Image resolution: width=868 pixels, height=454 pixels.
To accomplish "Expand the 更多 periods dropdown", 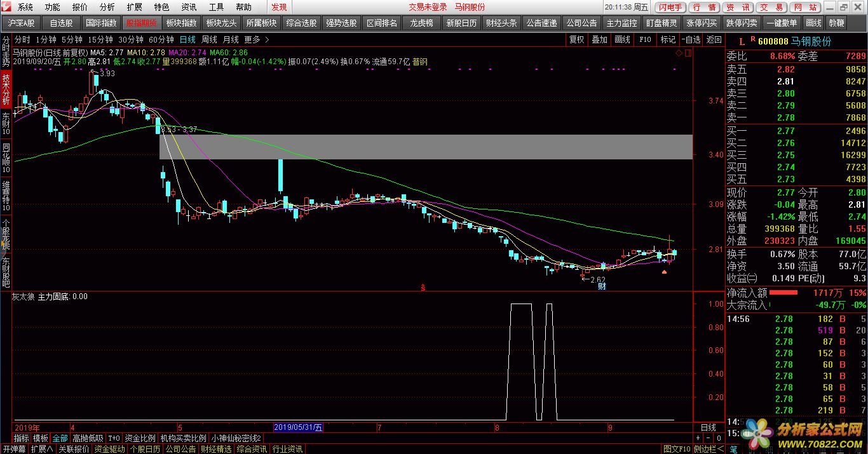I will 256,39.
